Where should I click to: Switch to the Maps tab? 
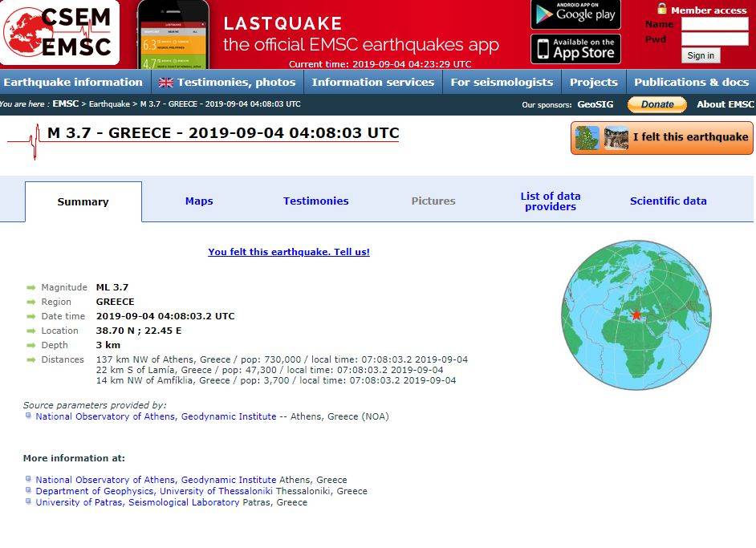pos(199,201)
